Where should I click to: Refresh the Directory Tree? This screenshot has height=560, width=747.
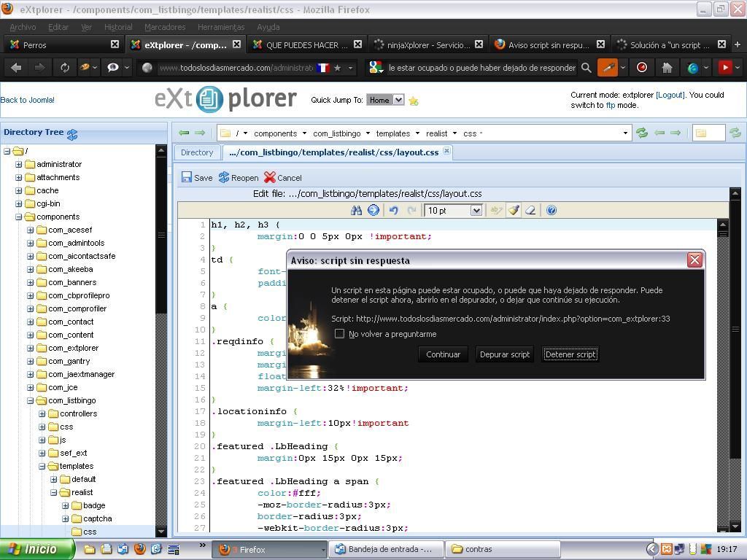click(72, 134)
